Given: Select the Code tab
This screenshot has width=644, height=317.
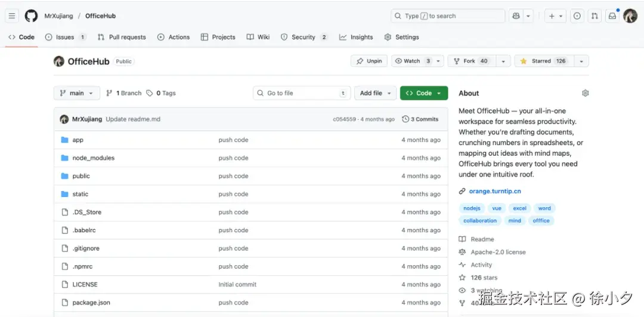Looking at the screenshot, I should point(21,37).
